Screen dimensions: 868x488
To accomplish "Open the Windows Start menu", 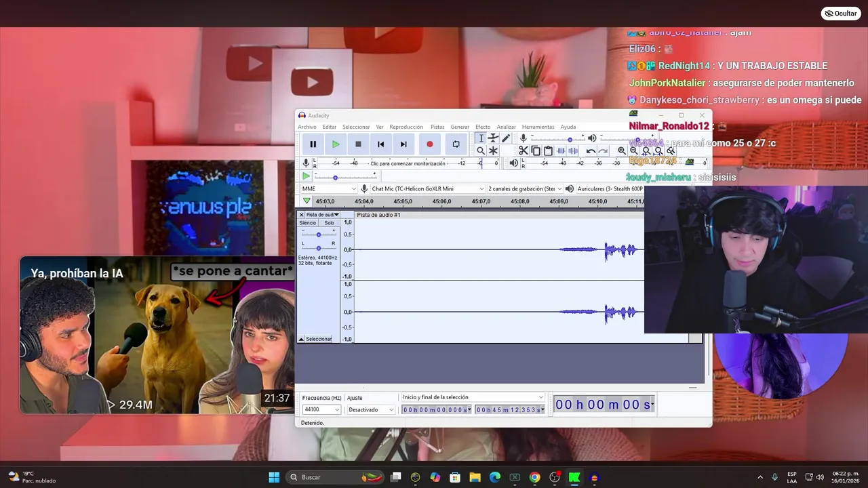I will pyautogui.click(x=274, y=477).
